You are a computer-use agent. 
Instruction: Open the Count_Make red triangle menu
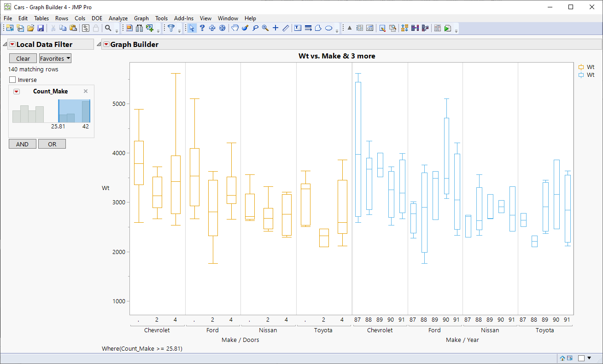tap(17, 91)
